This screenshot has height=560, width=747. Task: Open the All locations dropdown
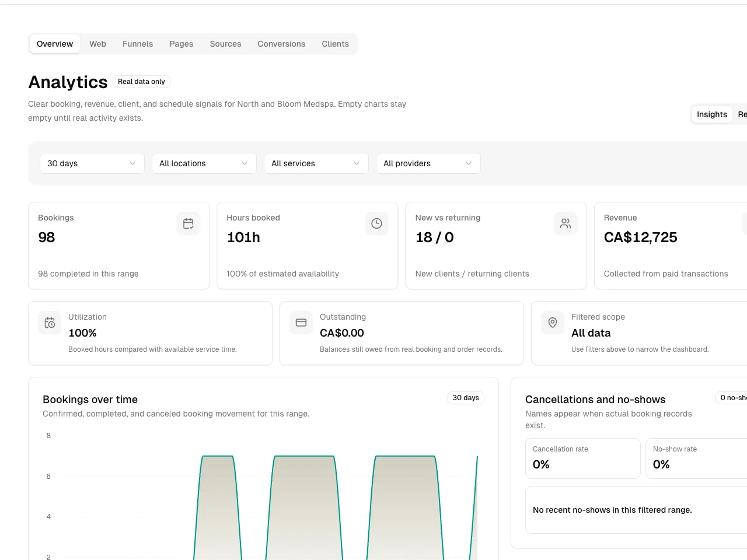click(x=204, y=163)
